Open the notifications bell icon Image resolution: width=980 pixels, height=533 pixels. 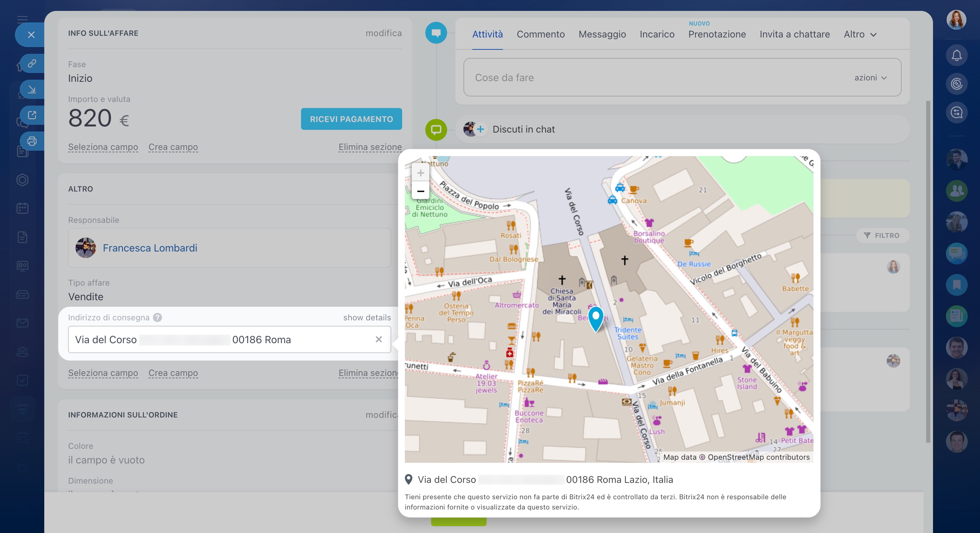(957, 56)
